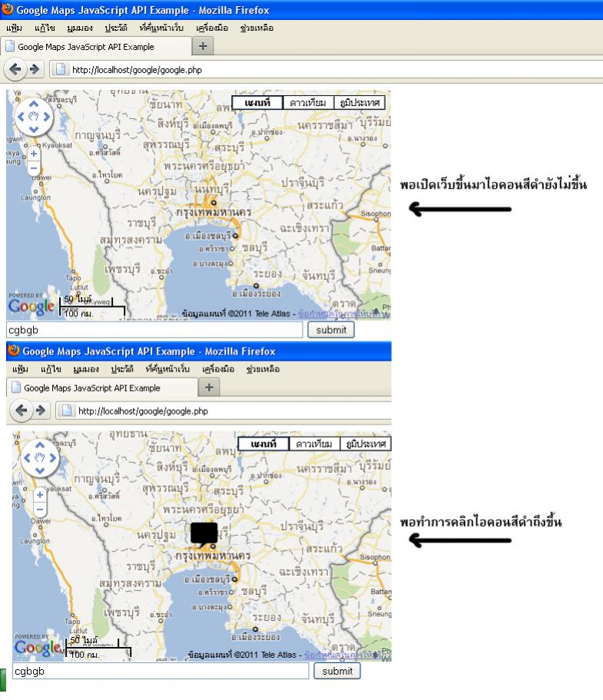Select ภูมิประเทศ terrain view on top map

tap(359, 103)
